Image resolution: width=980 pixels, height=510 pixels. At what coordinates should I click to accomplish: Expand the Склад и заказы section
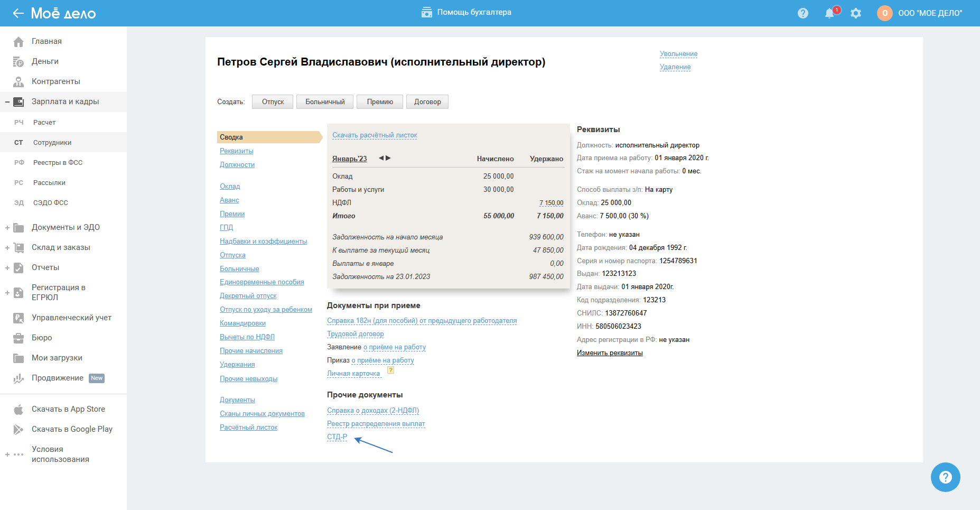coord(7,248)
